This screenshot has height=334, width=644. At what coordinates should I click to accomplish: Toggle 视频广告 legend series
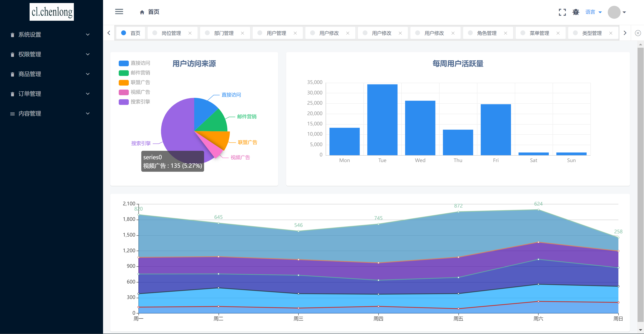pyautogui.click(x=134, y=92)
